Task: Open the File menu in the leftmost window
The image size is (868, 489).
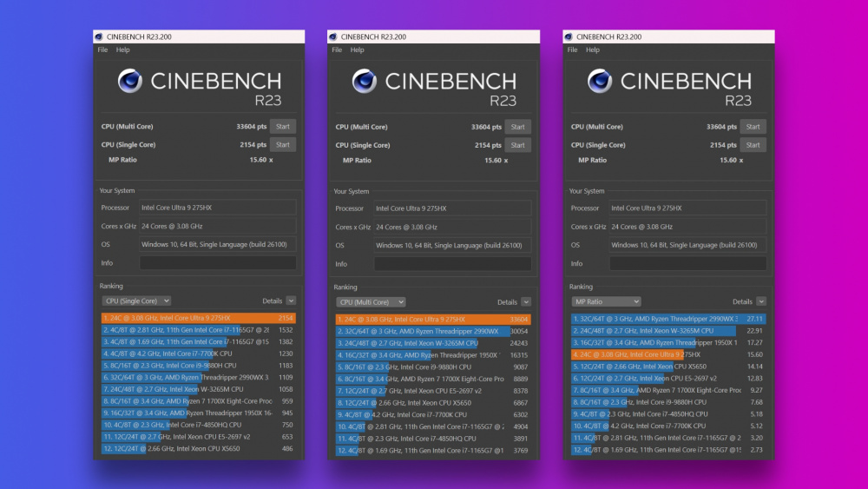Action: 102,50
